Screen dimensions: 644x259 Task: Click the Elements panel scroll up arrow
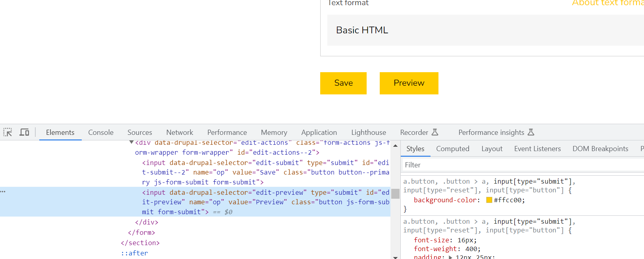tap(395, 146)
